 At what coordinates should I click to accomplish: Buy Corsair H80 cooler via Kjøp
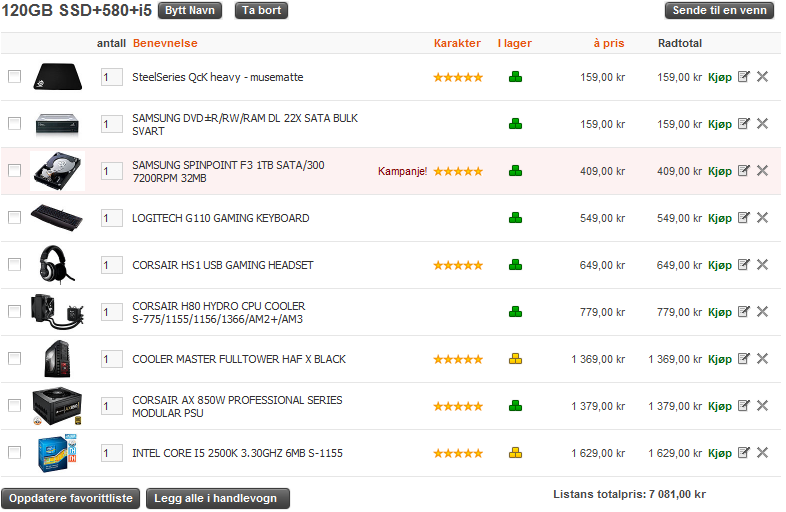click(720, 313)
